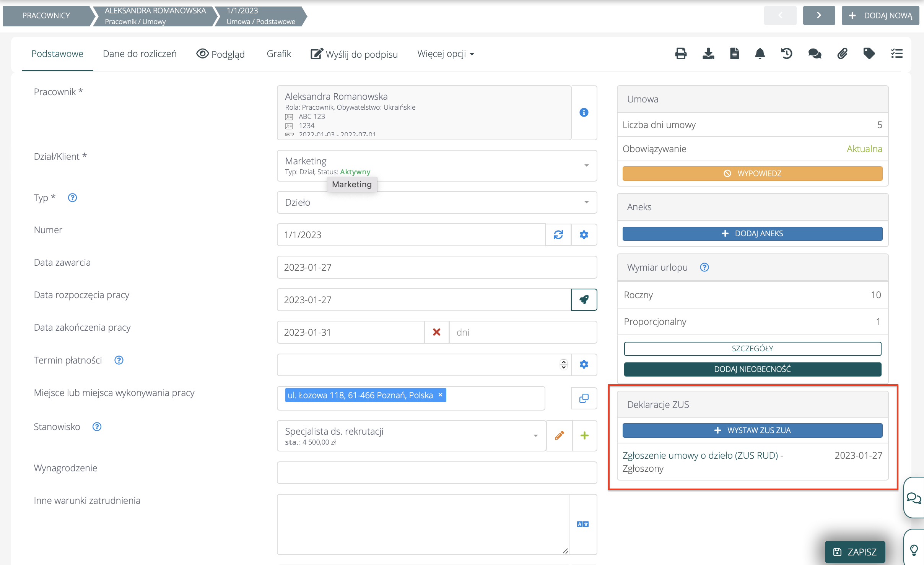This screenshot has height=565, width=924.
Task: Expand the Dział/Klient Marketing dropdown
Action: 586,166
